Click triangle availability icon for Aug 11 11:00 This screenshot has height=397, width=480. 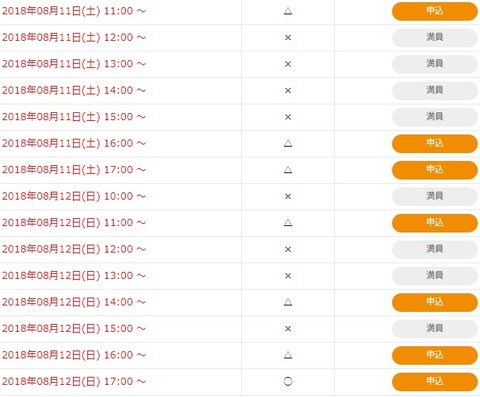point(288,11)
